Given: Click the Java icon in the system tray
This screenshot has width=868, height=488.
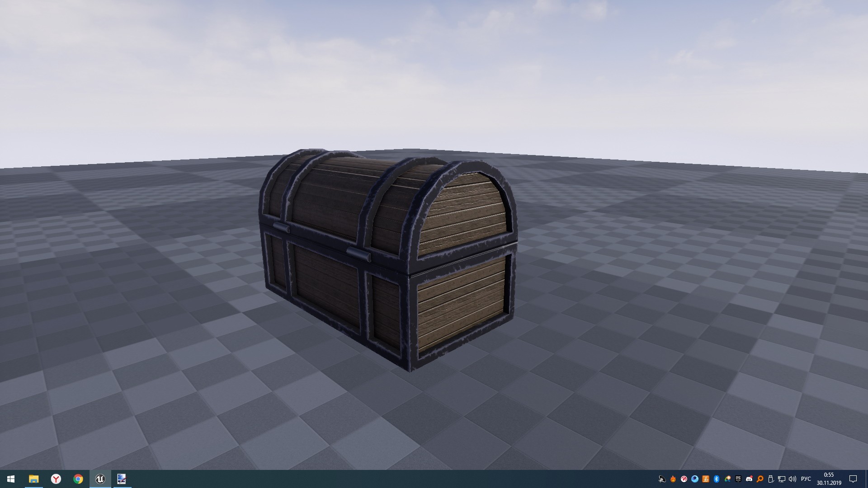Looking at the screenshot, I should (705, 479).
